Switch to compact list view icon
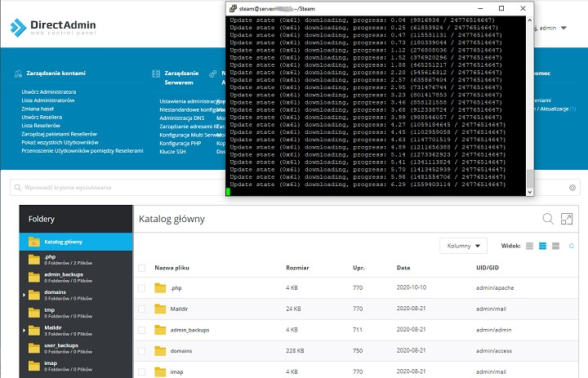Screen dimensions: 588x378 click(529, 246)
